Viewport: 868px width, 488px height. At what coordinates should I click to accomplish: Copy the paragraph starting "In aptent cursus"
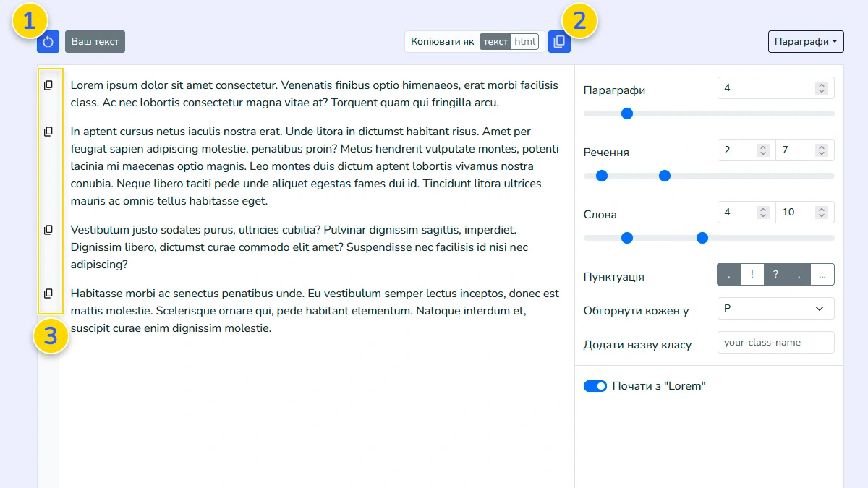pos(48,132)
